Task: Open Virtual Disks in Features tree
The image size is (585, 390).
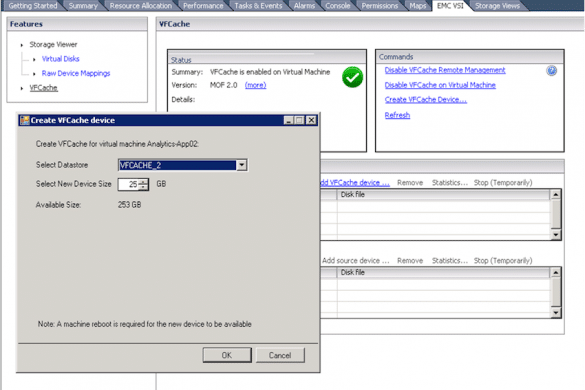Action: (60, 59)
